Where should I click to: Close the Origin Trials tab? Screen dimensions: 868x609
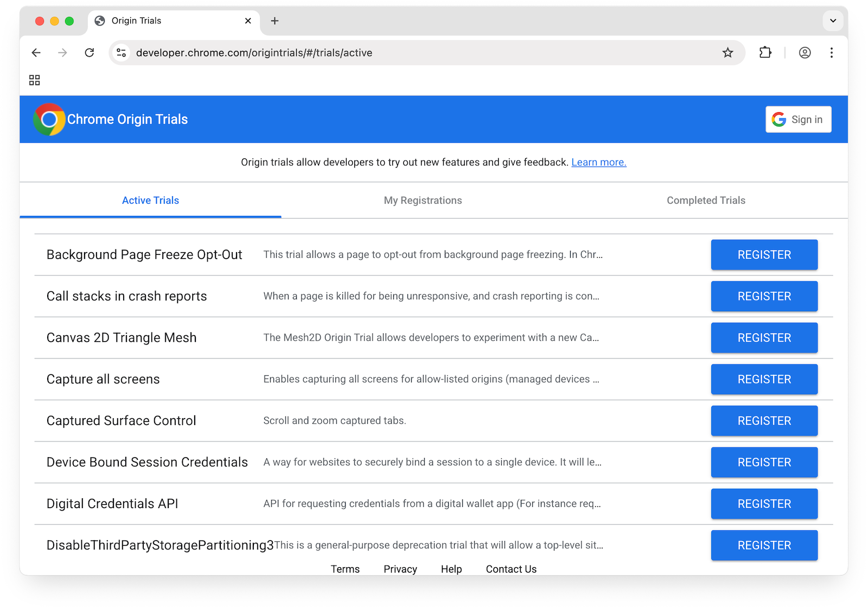[248, 21]
